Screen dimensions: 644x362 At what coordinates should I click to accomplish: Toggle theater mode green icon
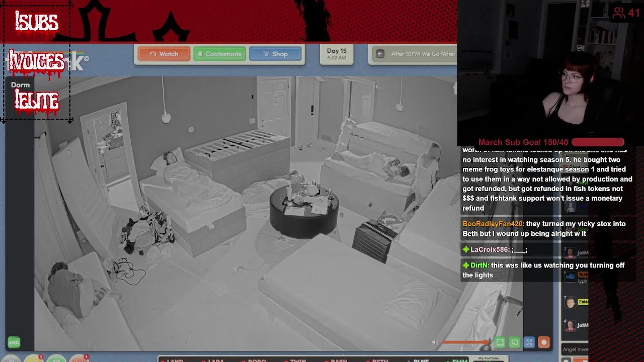pyautogui.click(x=500, y=342)
